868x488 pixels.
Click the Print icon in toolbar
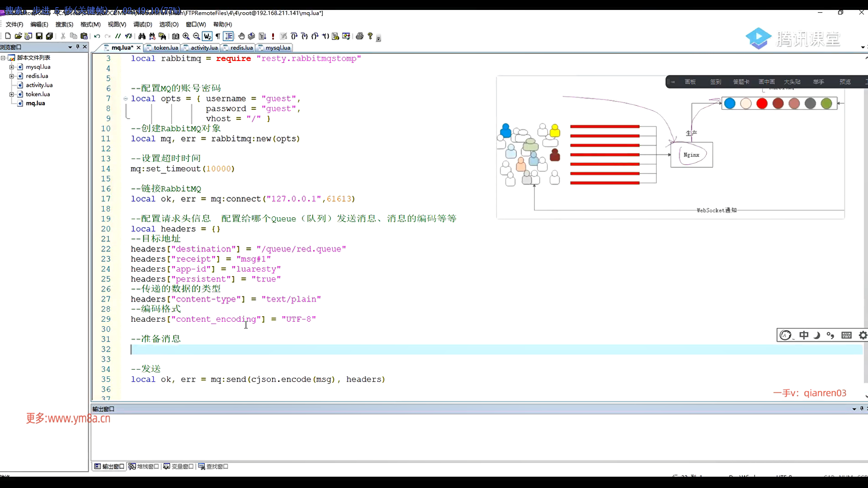(359, 36)
